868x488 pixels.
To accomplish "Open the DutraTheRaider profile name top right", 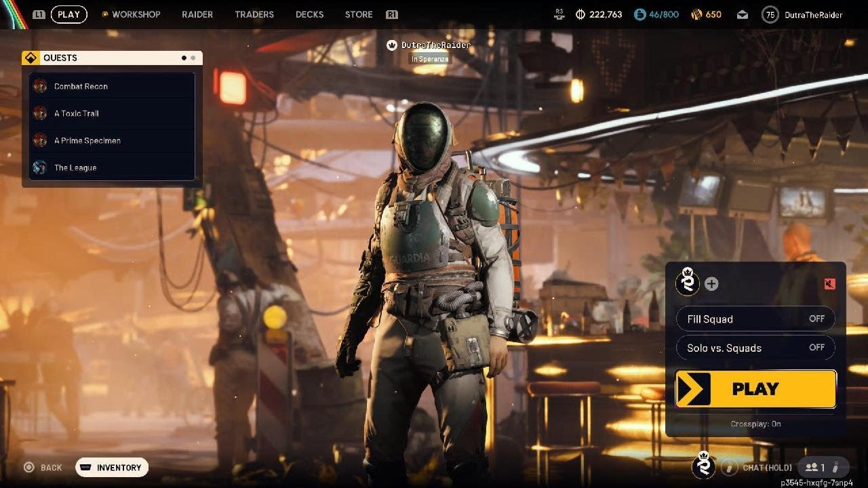I will coord(813,14).
